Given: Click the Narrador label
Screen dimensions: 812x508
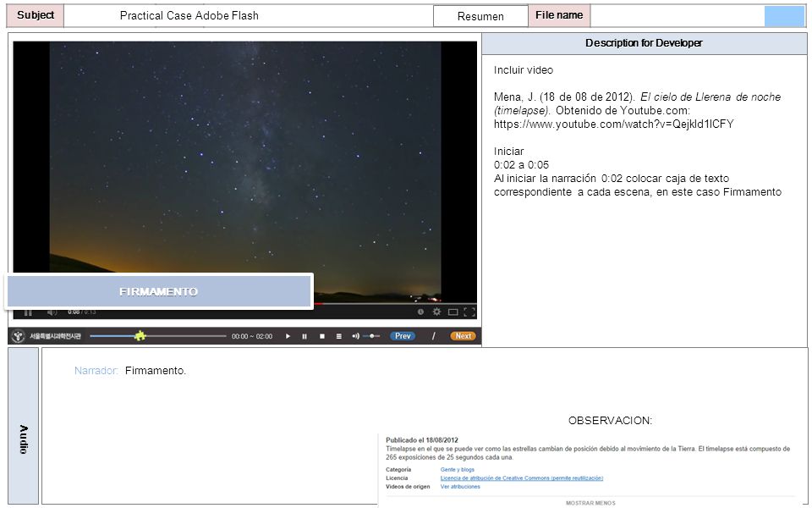Looking at the screenshot, I should pos(96,371).
